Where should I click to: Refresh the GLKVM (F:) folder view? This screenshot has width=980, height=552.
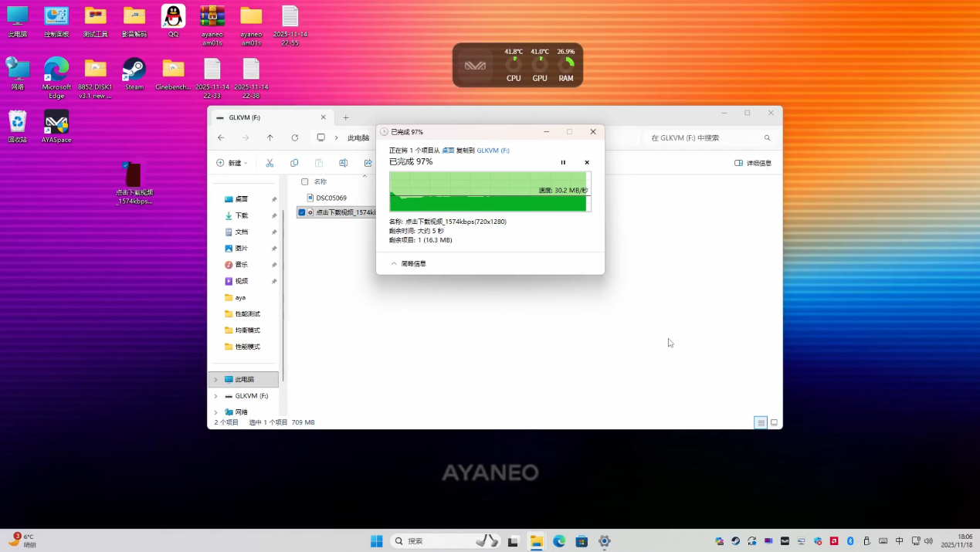[x=294, y=137]
